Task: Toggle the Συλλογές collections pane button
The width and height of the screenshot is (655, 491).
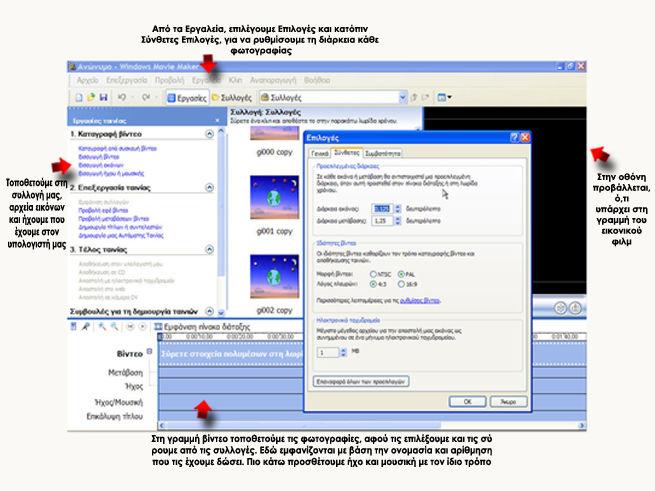Action: pos(231,98)
